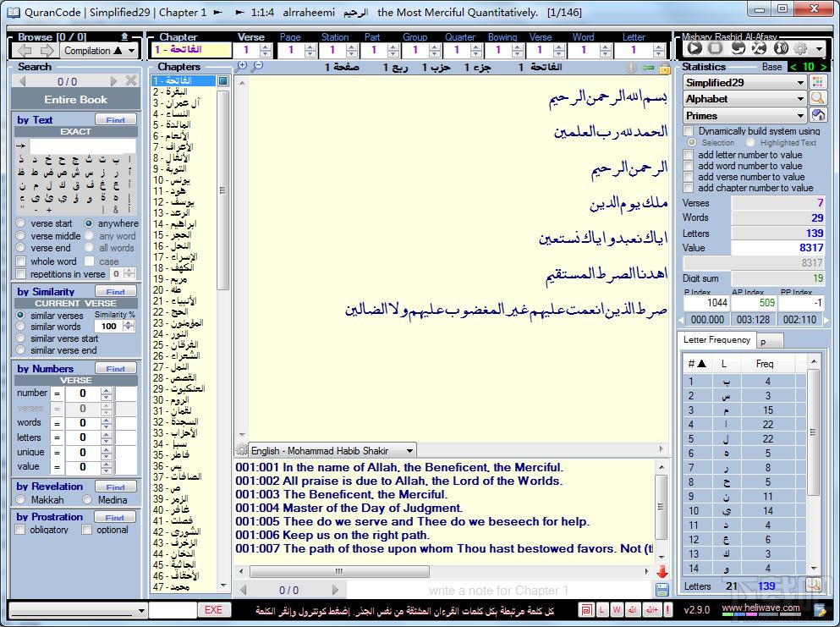Click Find button next to 'by Text'
This screenshot has width=840, height=627.
click(x=115, y=120)
